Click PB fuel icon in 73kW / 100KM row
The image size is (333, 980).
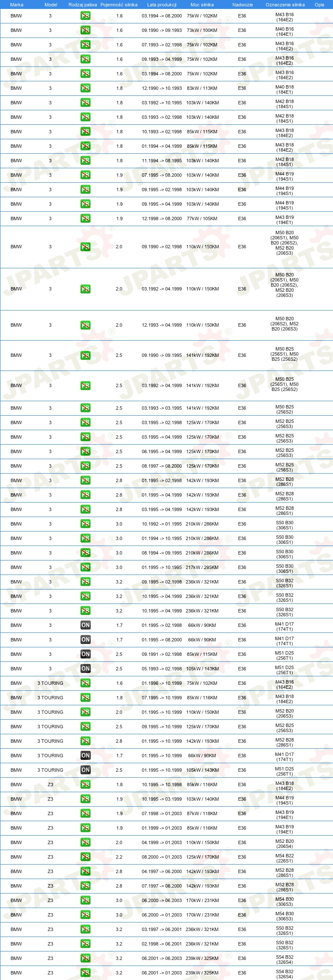pyautogui.click(x=85, y=30)
